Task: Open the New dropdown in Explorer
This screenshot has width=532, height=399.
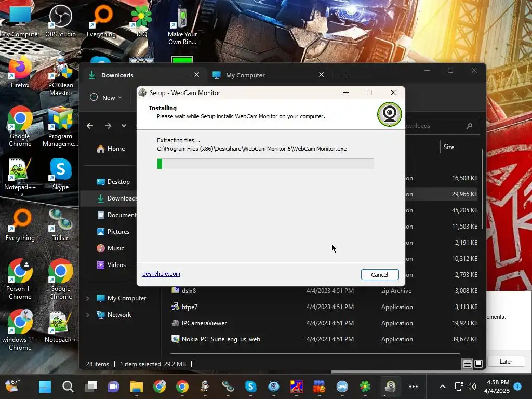Action: 106,97
